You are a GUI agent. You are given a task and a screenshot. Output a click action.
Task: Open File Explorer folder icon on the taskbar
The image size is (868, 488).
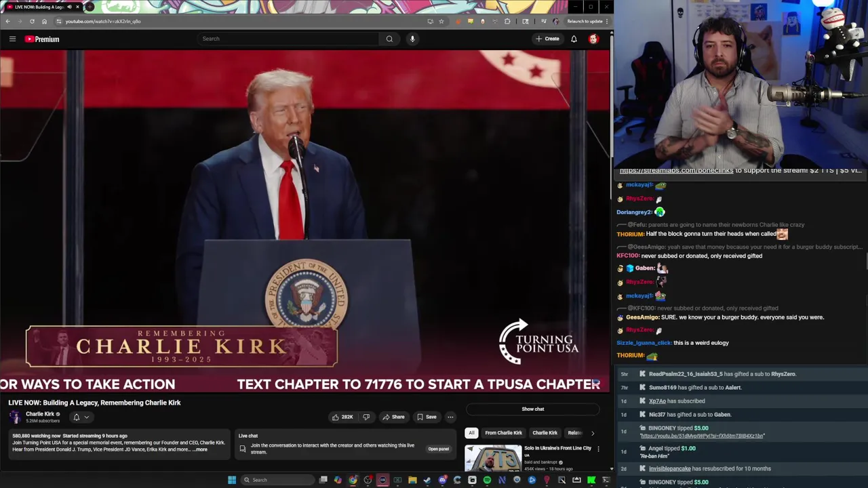point(412,480)
